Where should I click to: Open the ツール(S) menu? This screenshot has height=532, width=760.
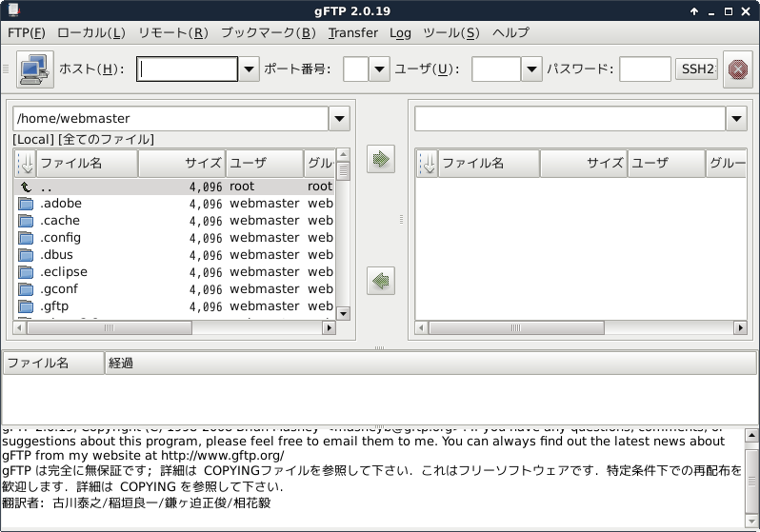(x=451, y=33)
